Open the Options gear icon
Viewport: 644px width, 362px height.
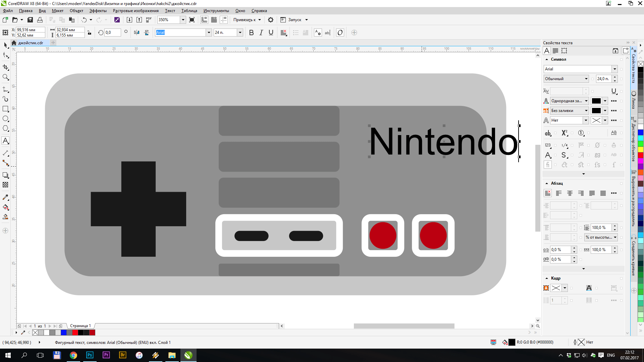click(x=271, y=20)
